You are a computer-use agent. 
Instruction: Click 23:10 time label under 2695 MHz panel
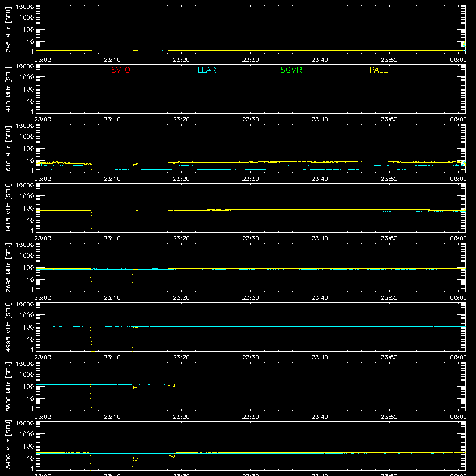click(x=112, y=298)
